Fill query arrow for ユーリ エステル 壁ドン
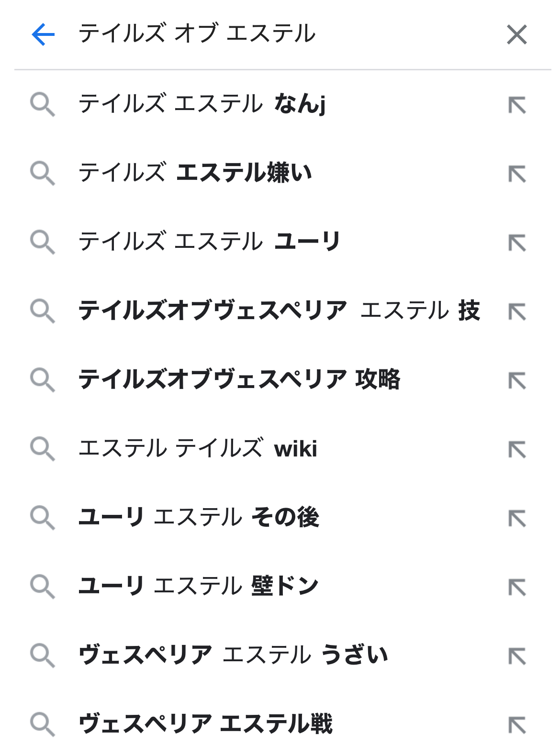 [517, 587]
